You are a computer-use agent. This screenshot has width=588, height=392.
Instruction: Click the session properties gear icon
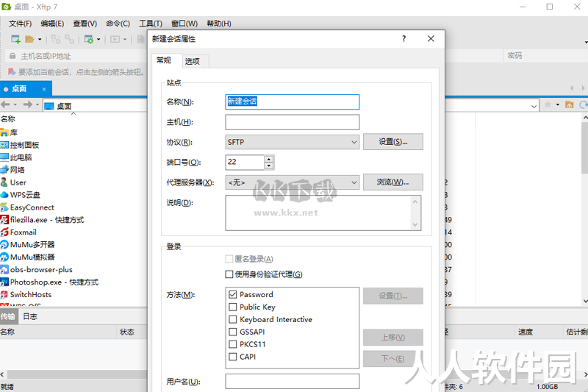[x=89, y=39]
